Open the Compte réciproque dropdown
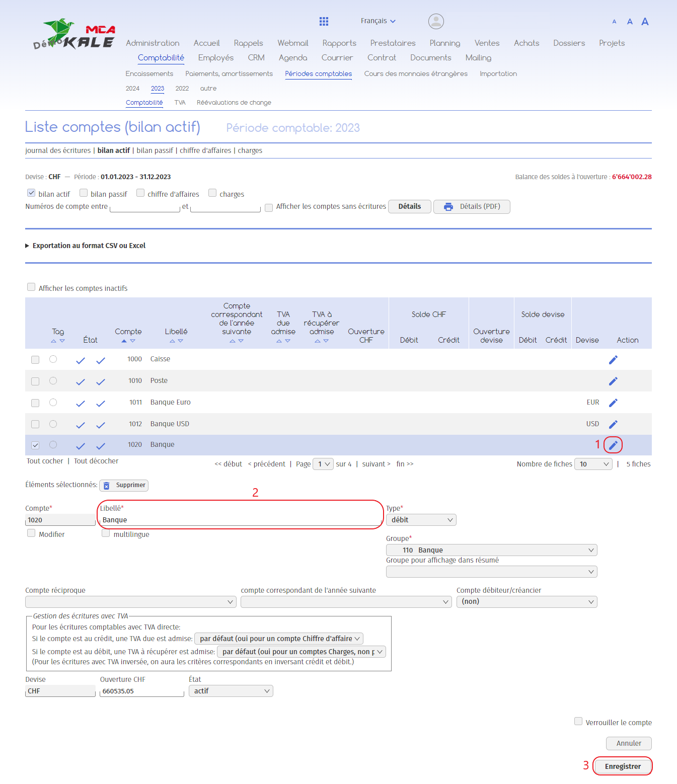This screenshot has height=784, width=677. (x=131, y=602)
